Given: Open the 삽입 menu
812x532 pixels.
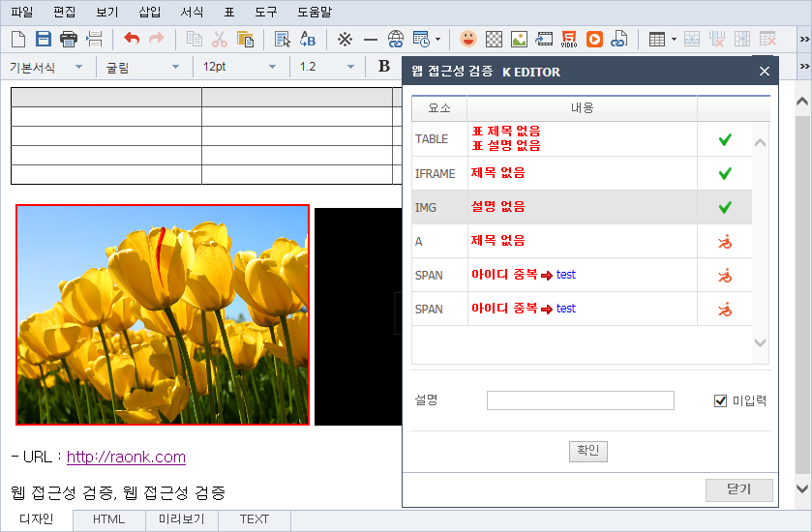Looking at the screenshot, I should click(x=150, y=12).
